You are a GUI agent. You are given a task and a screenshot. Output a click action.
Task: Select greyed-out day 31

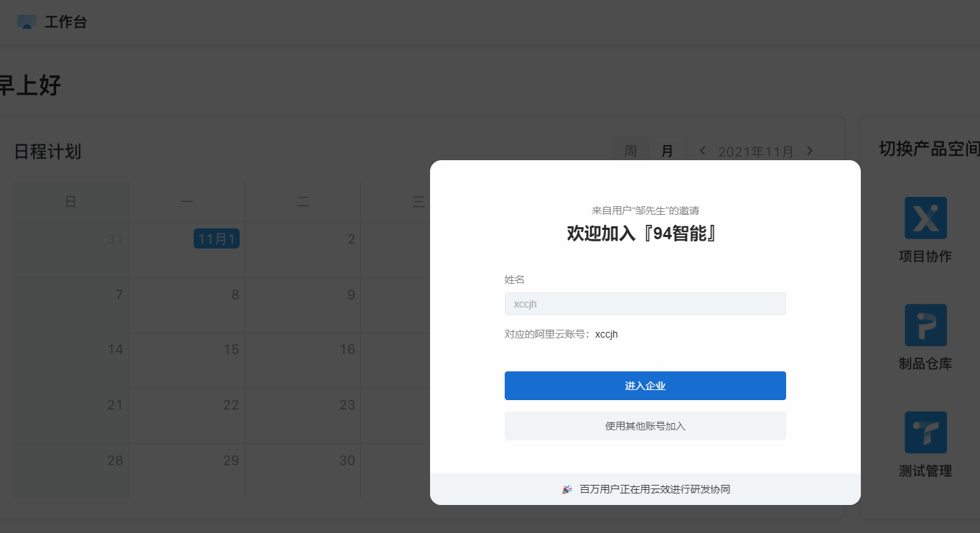point(116,239)
